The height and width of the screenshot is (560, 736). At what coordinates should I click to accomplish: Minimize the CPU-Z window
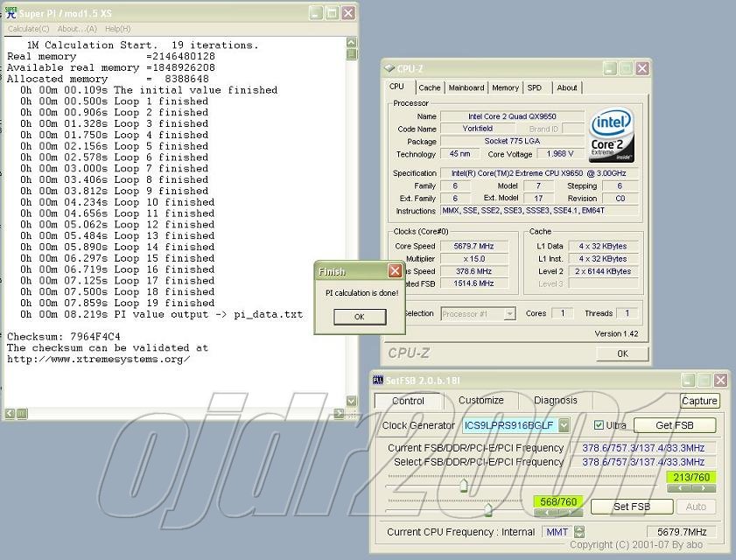pyautogui.click(x=610, y=69)
